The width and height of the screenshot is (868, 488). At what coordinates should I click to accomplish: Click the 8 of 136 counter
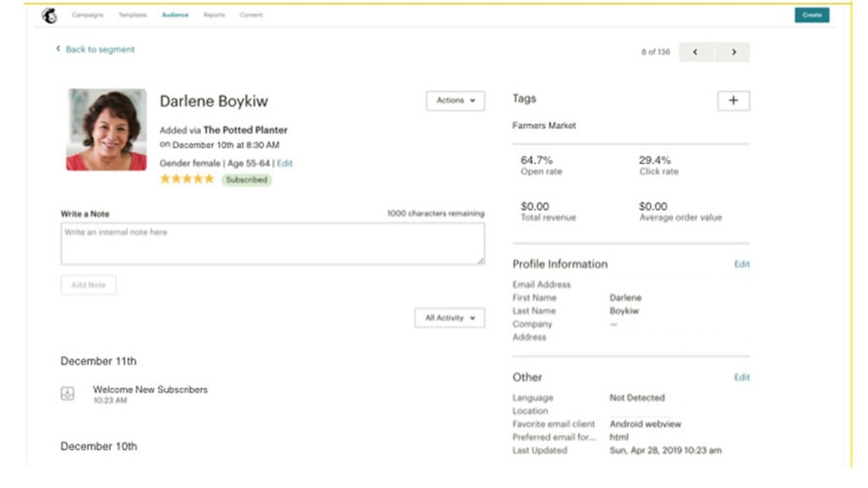655,52
